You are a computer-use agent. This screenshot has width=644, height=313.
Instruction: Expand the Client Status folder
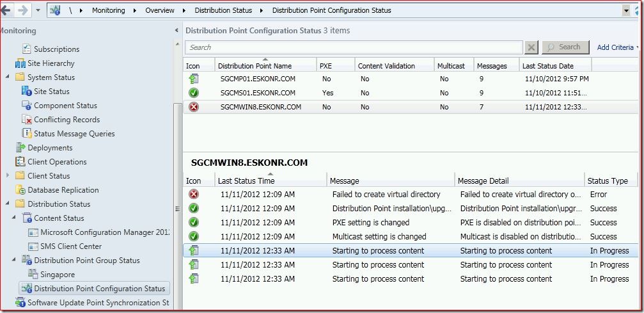[x=8, y=176]
